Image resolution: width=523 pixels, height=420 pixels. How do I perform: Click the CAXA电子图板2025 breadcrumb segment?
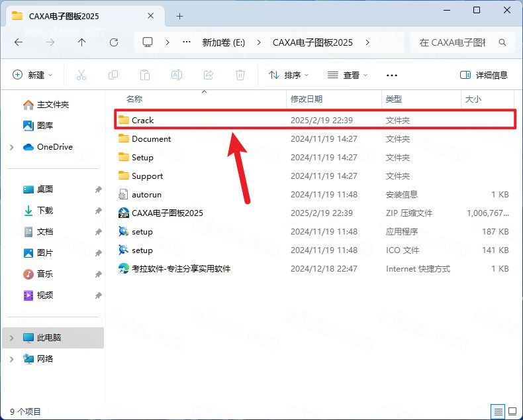pos(312,42)
